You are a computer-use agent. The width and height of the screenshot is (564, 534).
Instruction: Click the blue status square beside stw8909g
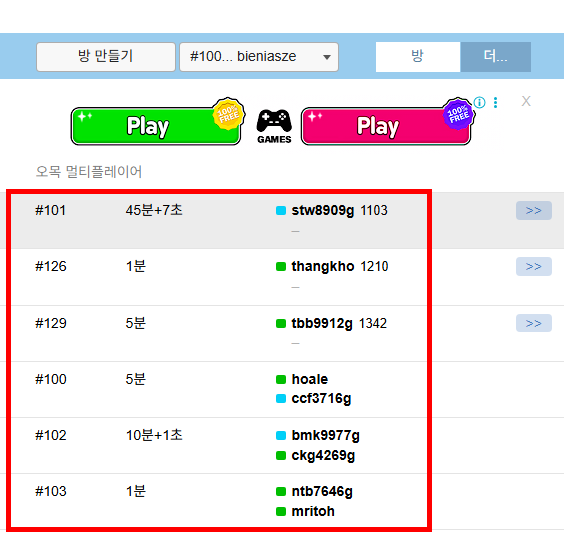281,211
